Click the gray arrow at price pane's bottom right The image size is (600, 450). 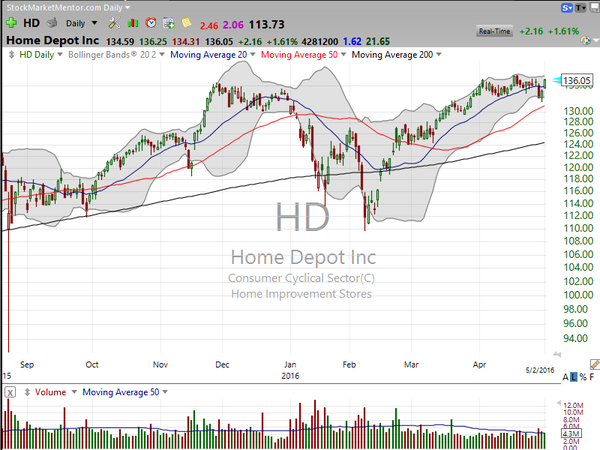[x=557, y=354]
